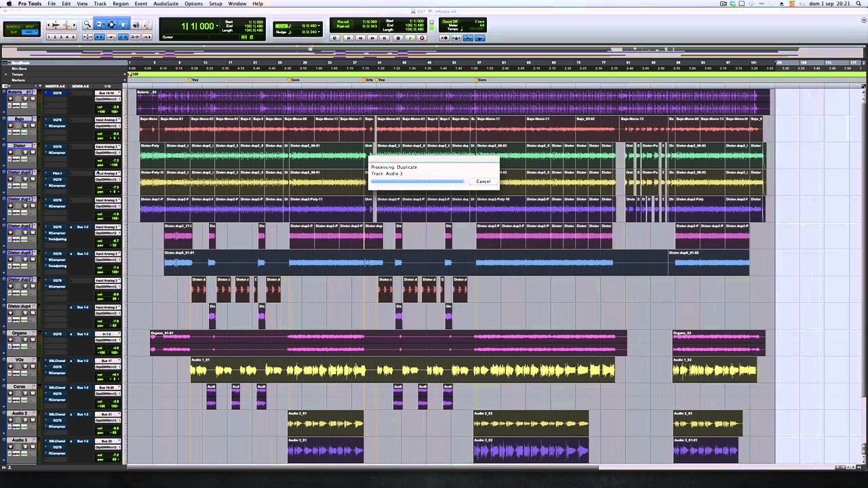Open main counter format dropdown arrow
Viewport: 868px width, 488px height.
[x=217, y=26]
